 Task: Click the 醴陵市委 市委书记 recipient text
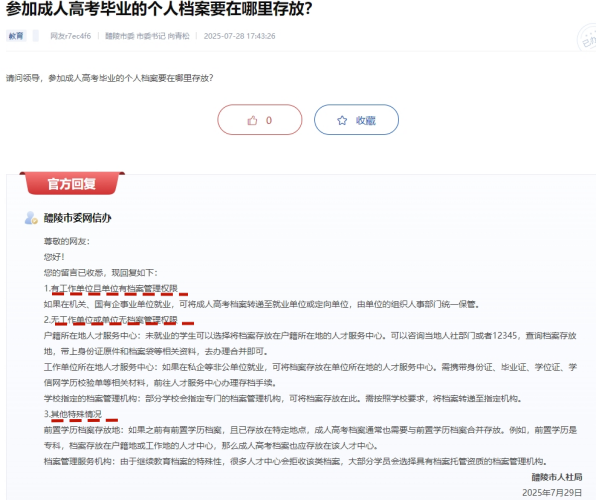point(147,36)
